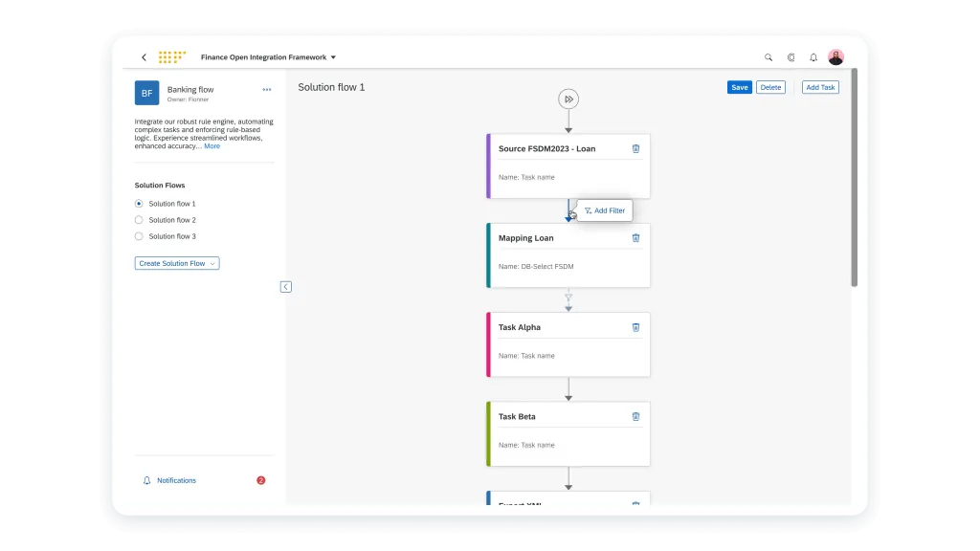Screen dimensions: 980x551
Task: Collapse the left side panel
Action: point(285,287)
